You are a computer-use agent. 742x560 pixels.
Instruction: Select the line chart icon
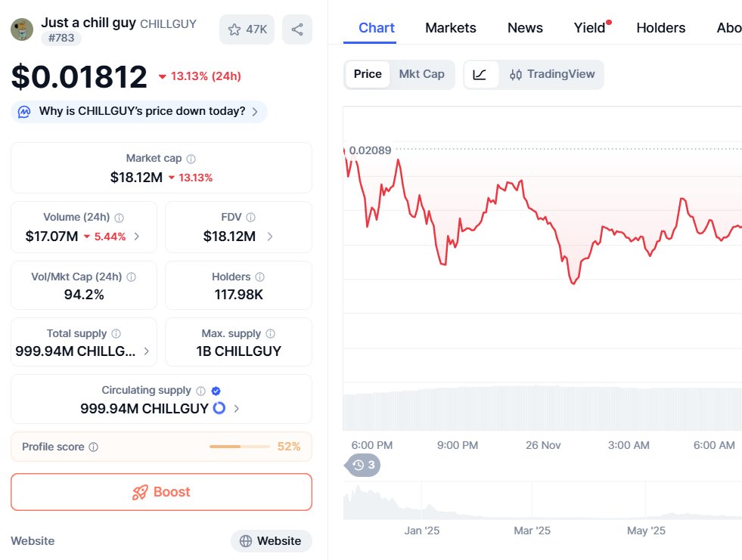[x=480, y=74]
